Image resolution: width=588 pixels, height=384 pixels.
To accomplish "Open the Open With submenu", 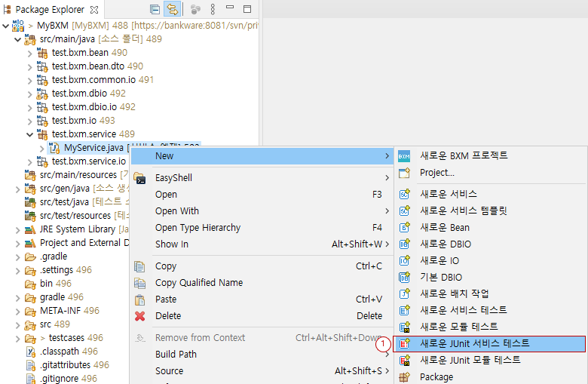I will [262, 211].
